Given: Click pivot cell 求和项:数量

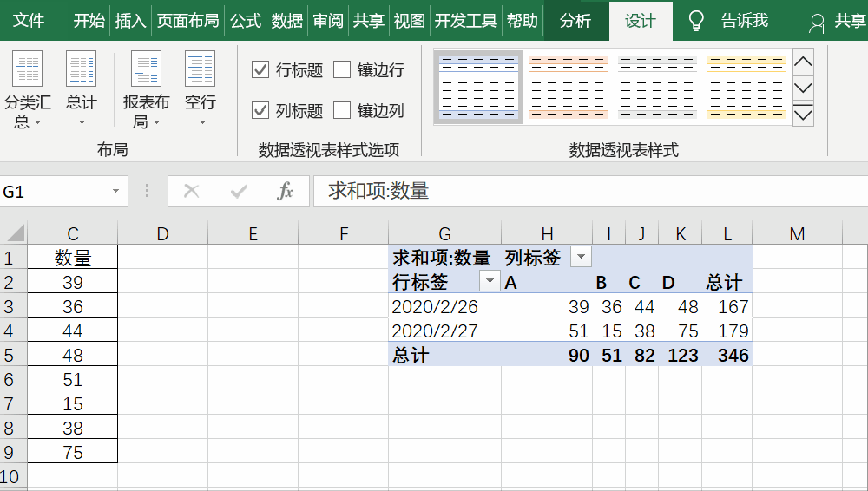Looking at the screenshot, I should point(444,258).
